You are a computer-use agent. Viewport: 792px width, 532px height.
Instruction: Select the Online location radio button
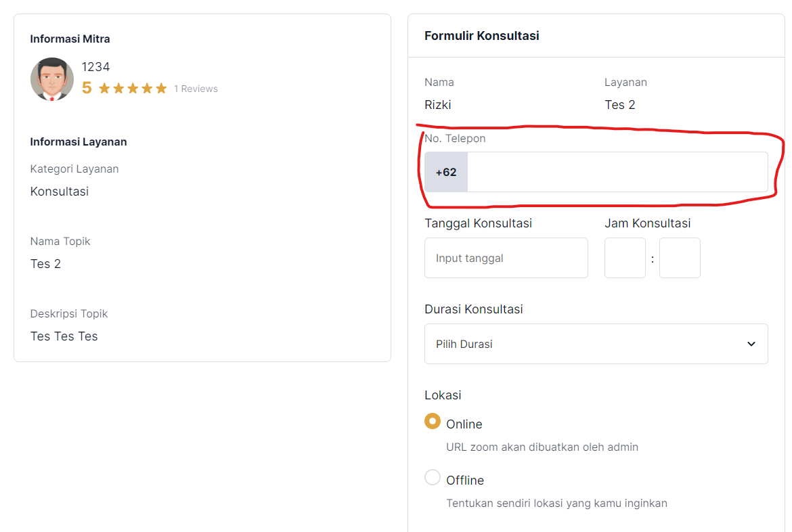pos(433,421)
